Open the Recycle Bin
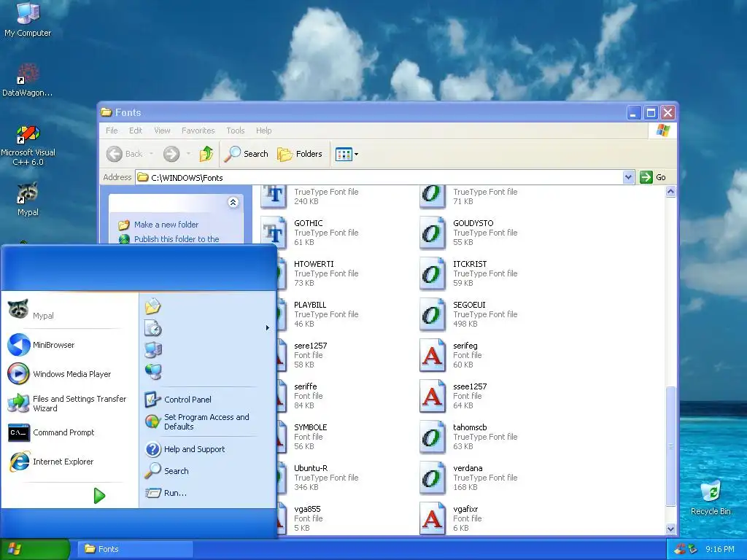Viewport: 747px width, 560px height. click(711, 497)
